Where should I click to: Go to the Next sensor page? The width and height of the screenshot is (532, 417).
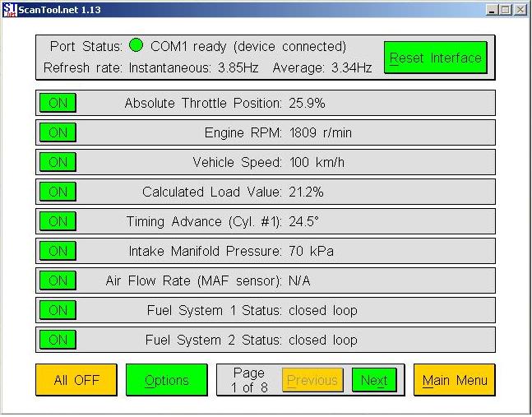point(374,380)
